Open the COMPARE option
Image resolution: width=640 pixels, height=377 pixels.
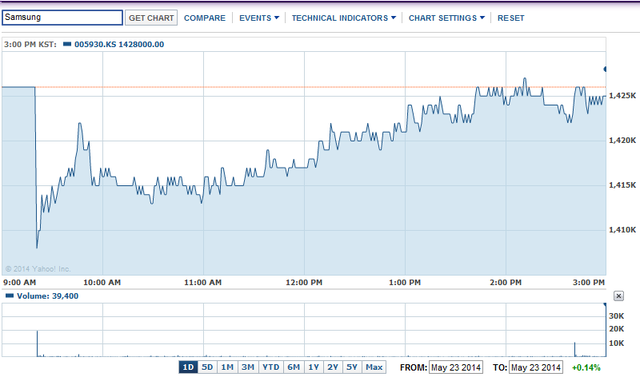204,18
